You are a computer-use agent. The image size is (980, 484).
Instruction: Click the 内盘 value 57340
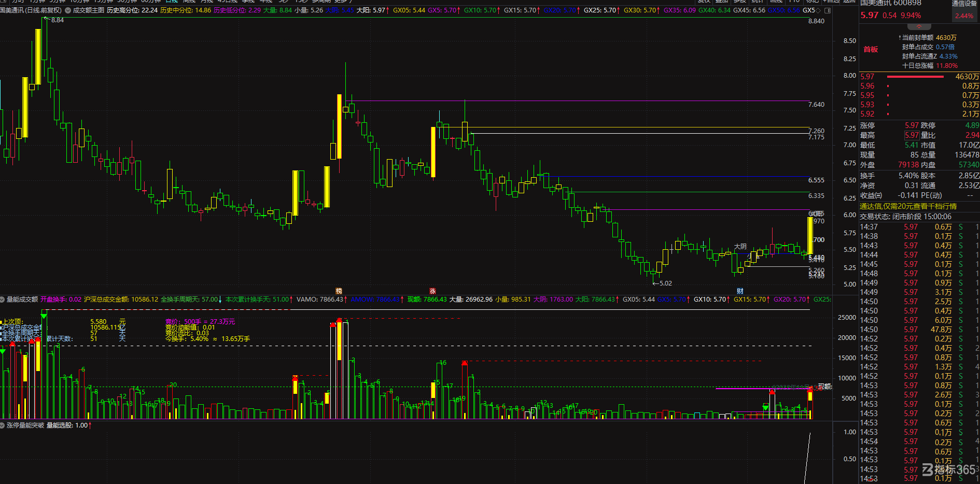tap(969, 165)
